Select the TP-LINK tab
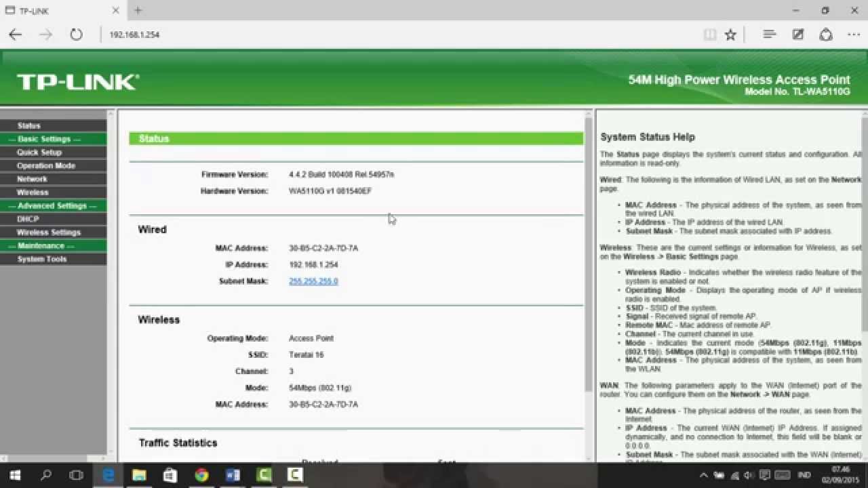 [x=62, y=10]
